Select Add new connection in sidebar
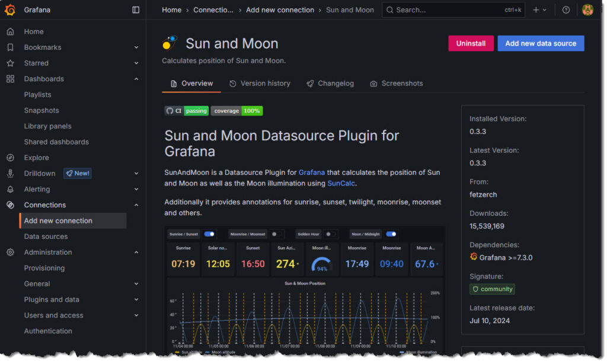 [x=73, y=221]
